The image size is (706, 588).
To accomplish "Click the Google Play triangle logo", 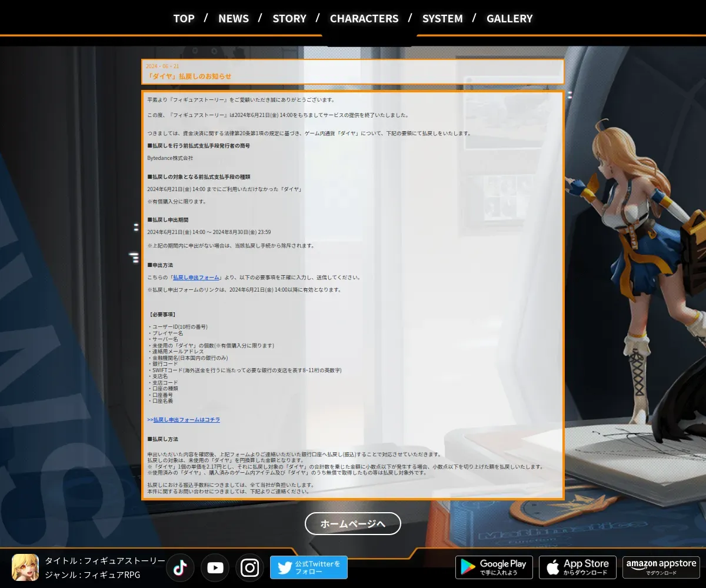I will click(468, 567).
